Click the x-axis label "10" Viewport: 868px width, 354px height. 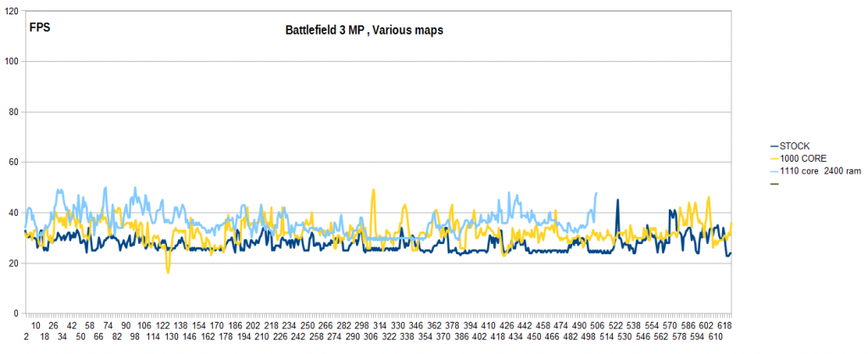tap(36, 326)
